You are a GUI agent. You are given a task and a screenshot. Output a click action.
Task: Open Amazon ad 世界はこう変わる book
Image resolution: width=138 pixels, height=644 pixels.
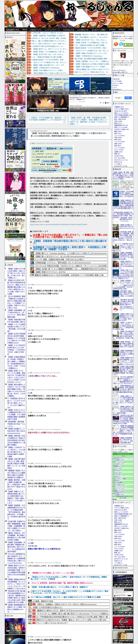pos(15,117)
